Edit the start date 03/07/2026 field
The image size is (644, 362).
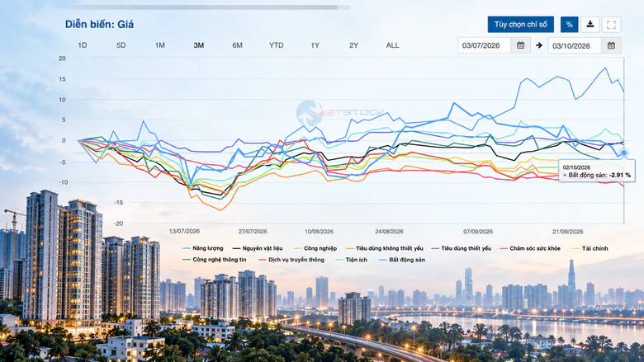coord(484,45)
